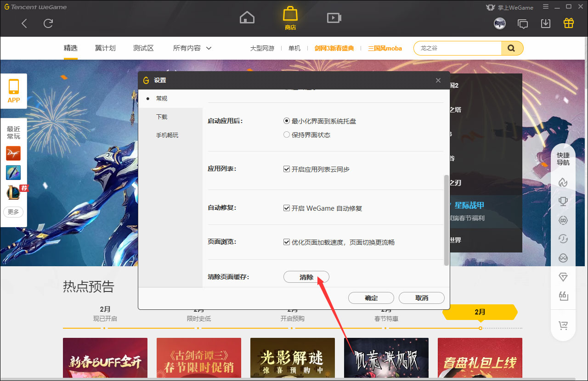Uncheck 开启应用列表云同步
Image resolution: width=588 pixels, height=381 pixels.
pos(286,169)
